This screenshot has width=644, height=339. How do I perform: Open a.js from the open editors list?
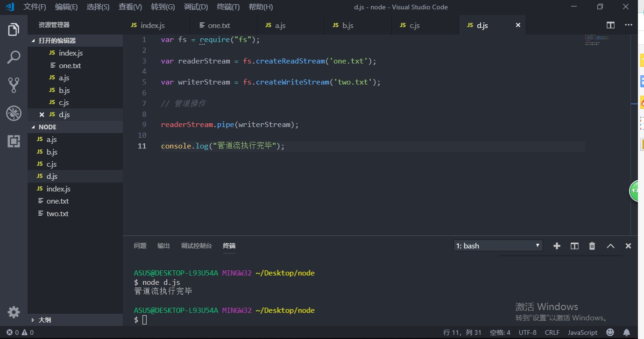pyautogui.click(x=75, y=78)
